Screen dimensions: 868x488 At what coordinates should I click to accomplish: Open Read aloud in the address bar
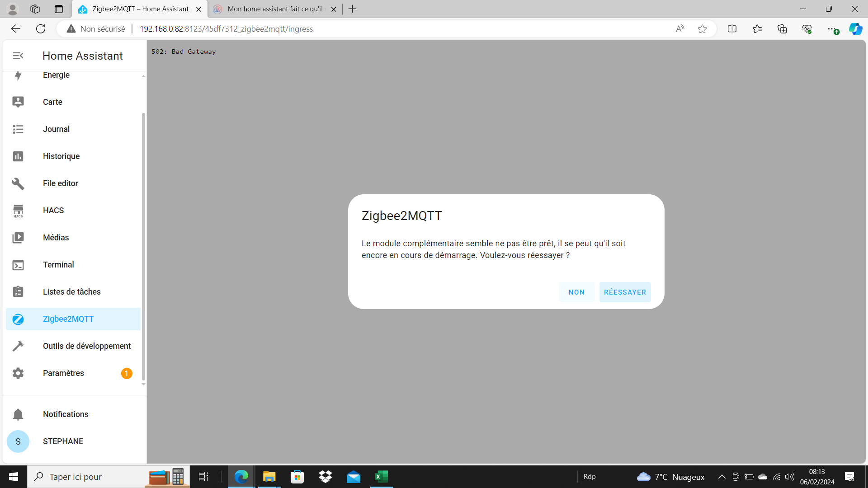680,29
